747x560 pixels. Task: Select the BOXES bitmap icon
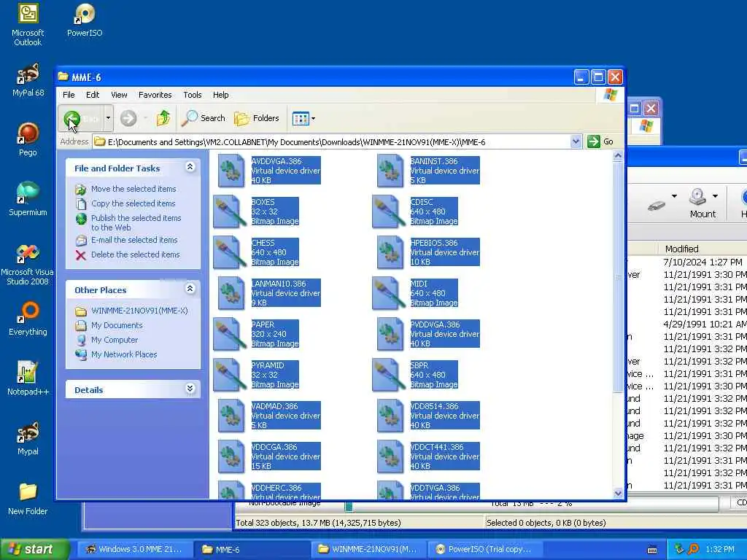coord(228,211)
